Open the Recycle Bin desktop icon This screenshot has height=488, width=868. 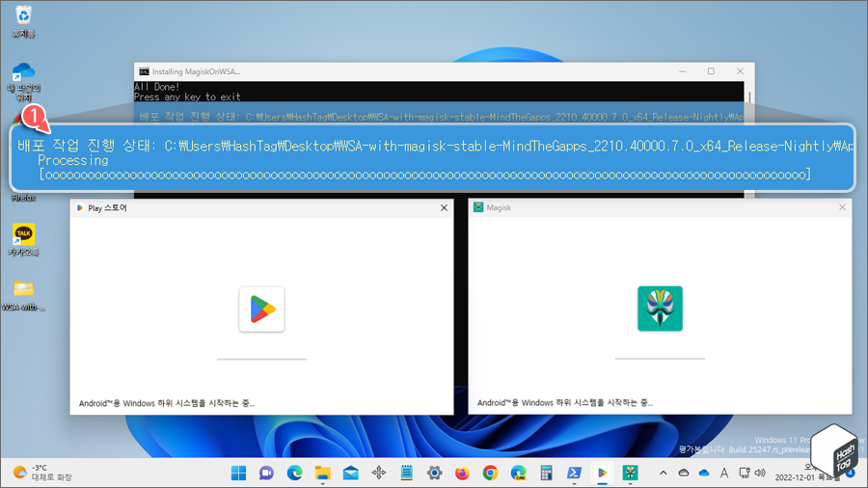23,22
